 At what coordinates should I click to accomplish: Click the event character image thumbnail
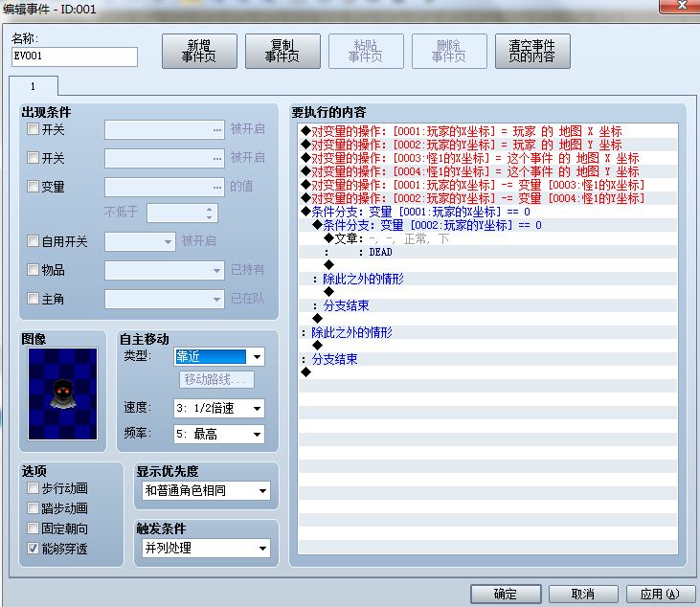(x=62, y=394)
